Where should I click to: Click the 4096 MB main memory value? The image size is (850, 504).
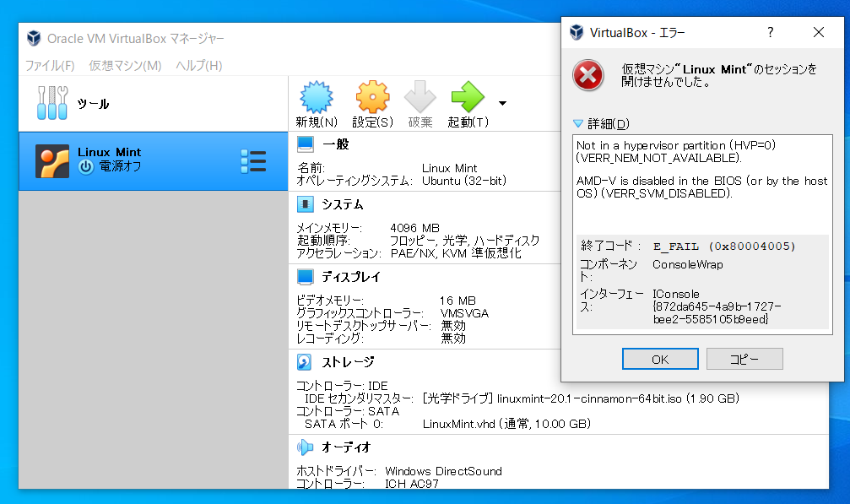[414, 228]
